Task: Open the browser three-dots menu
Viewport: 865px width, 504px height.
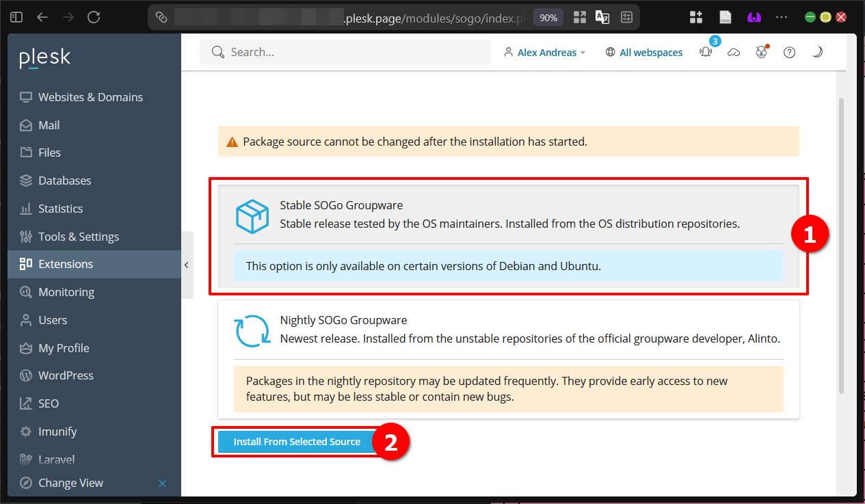Action: point(782,17)
